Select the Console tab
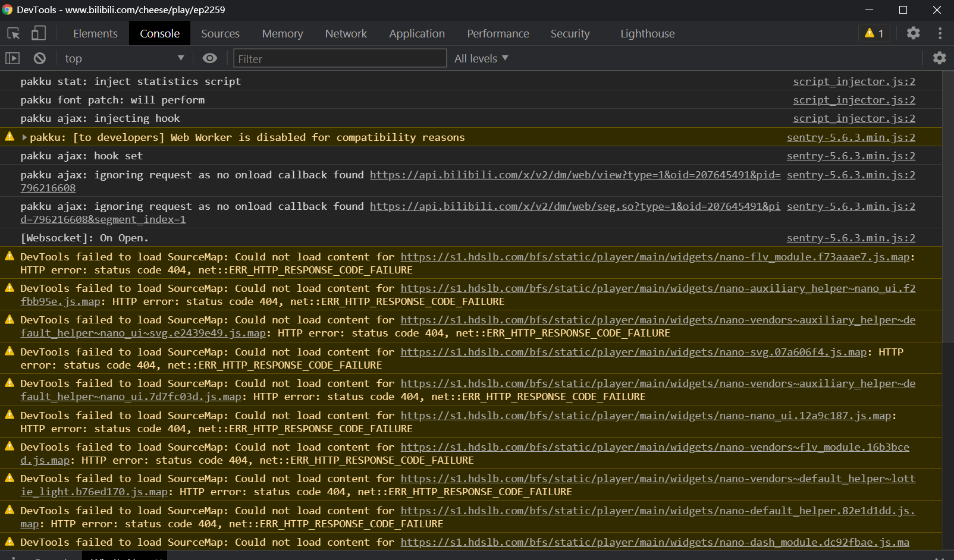The width and height of the screenshot is (954, 560). coord(159,33)
